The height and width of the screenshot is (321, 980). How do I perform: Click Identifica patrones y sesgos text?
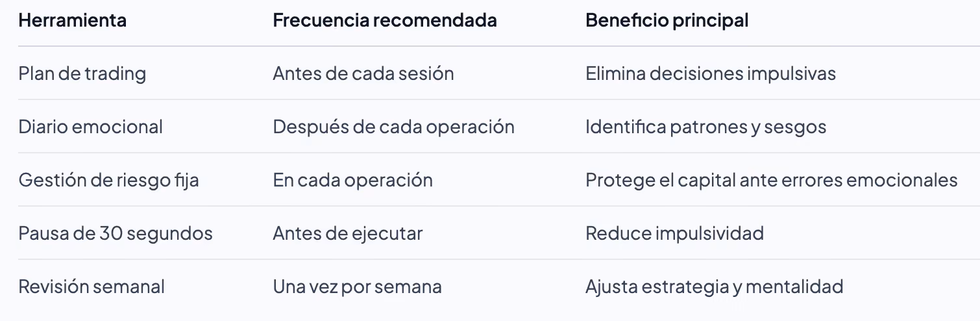(x=705, y=127)
